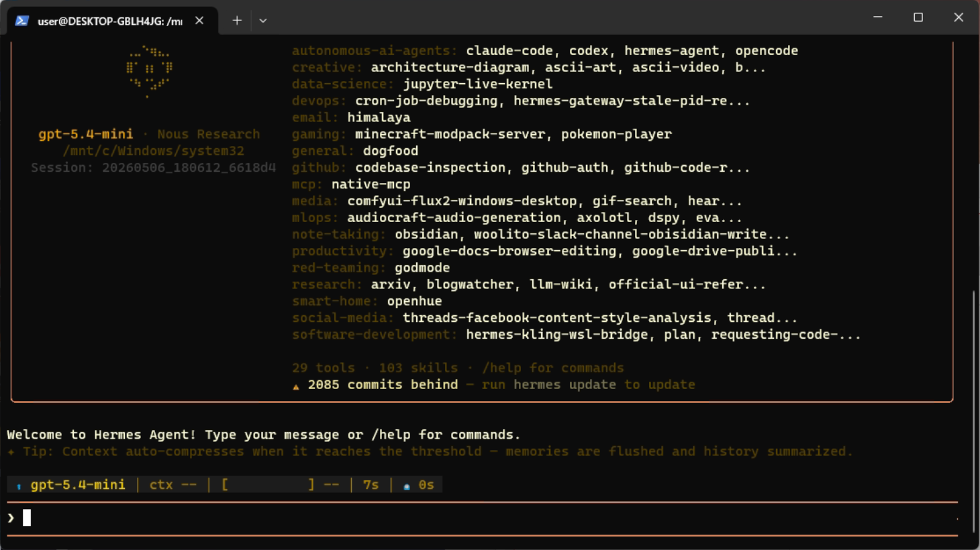Click the terminal vertical scrollbar thumb
The image size is (980, 550).
coord(974,411)
